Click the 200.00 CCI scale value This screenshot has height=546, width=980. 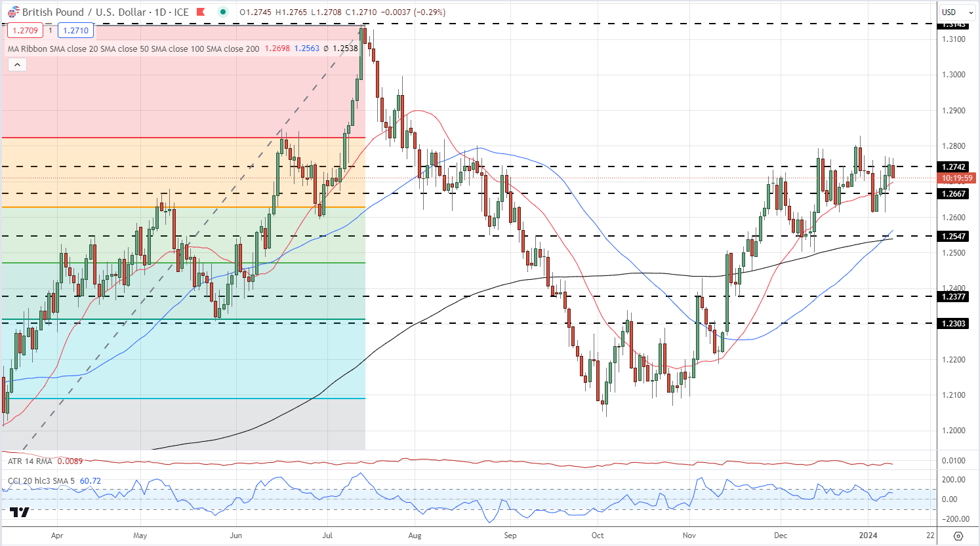(x=954, y=480)
